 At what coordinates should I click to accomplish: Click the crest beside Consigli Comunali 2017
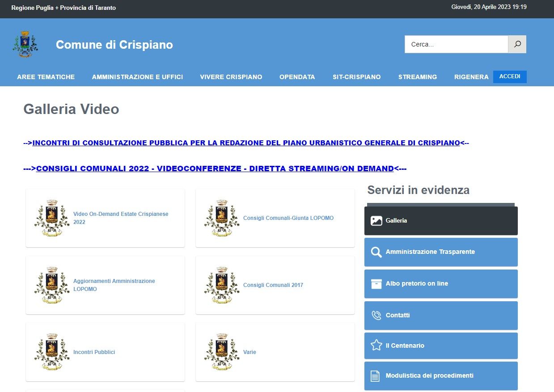click(222, 285)
